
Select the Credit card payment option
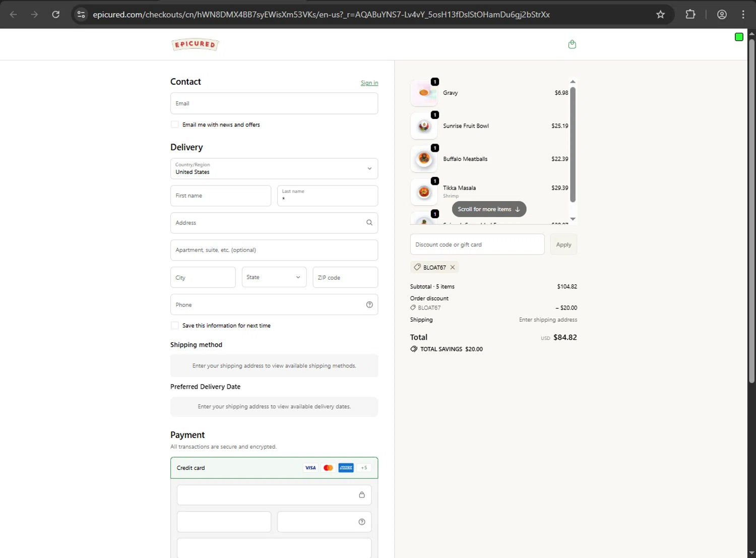pos(274,468)
